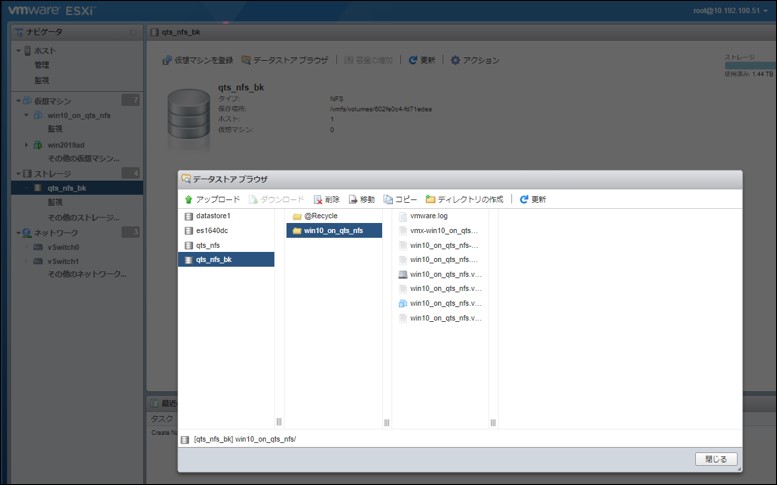Select the win10_on_qts_nfs folder
Screen dimensions: 777x485
333,231
